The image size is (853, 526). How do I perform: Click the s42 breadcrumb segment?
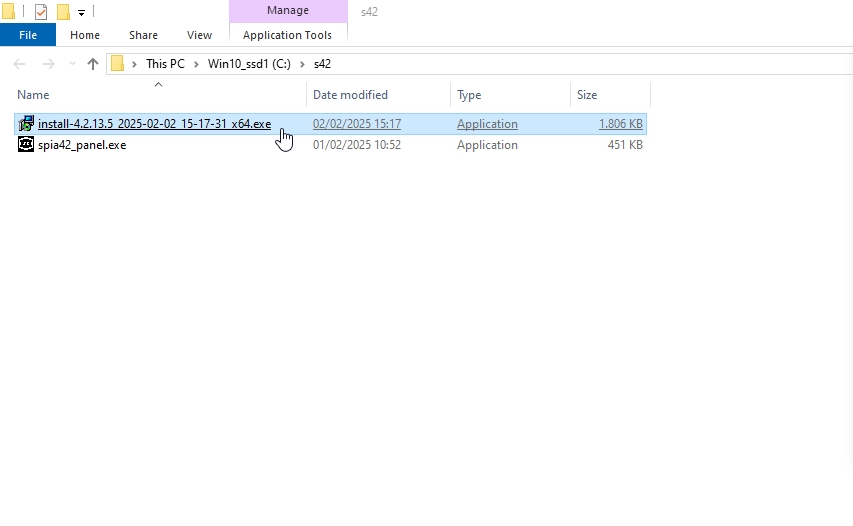[x=322, y=64]
